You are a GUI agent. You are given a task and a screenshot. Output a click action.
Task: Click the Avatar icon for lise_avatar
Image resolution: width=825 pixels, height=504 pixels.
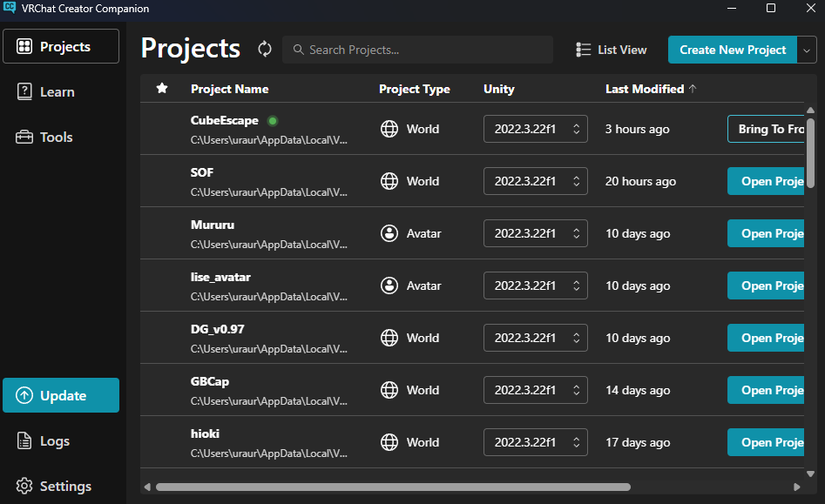click(389, 286)
